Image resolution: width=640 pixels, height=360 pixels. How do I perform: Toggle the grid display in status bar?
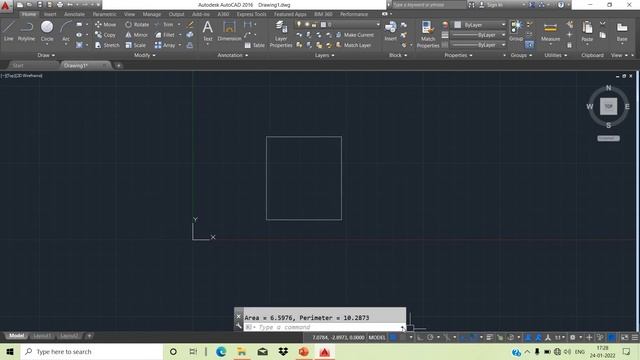393,338
